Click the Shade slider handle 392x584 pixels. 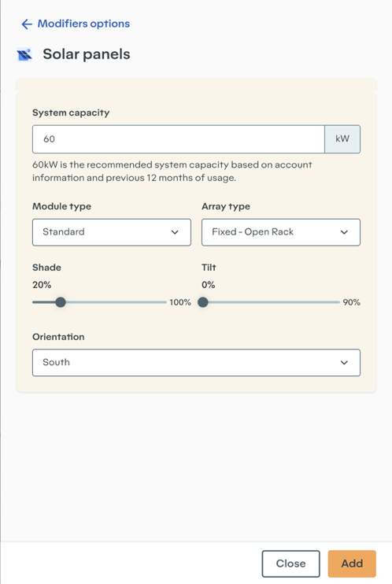point(61,302)
